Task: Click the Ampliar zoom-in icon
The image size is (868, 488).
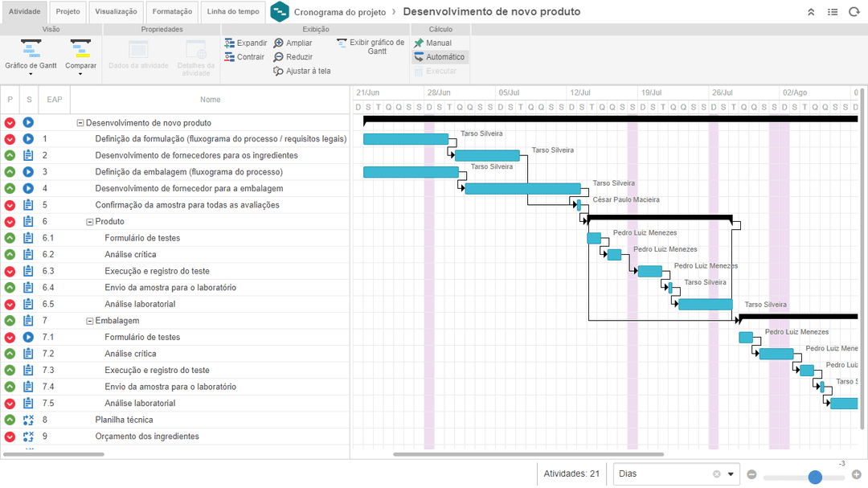Action: point(279,43)
